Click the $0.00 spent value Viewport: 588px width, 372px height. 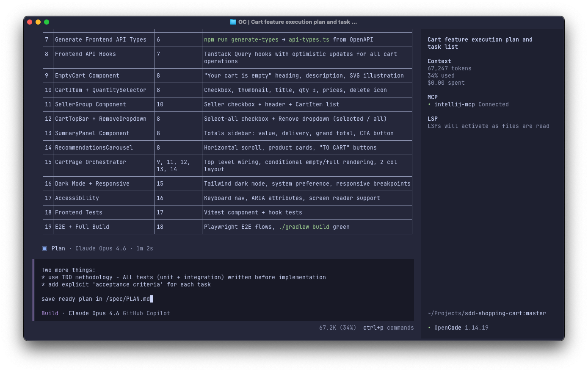coord(446,83)
